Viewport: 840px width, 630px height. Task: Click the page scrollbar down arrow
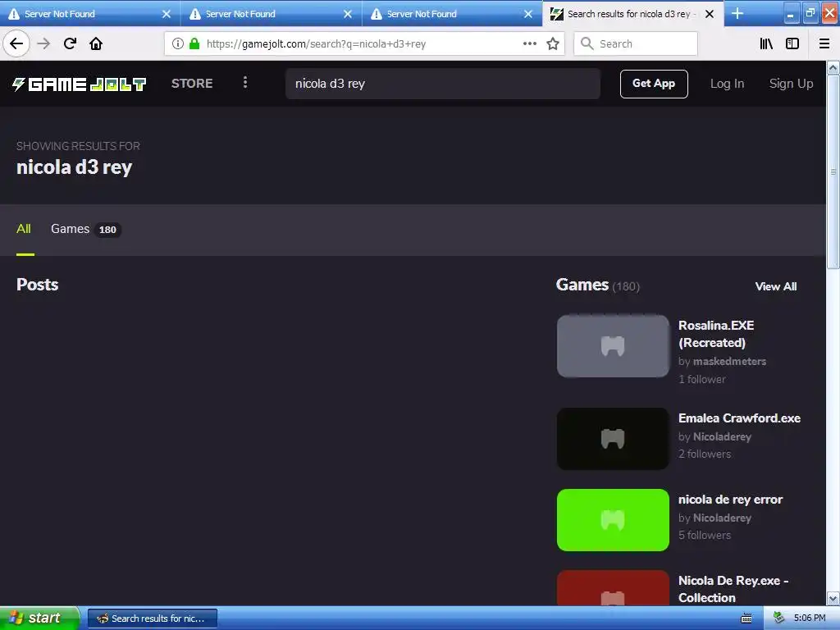click(833, 598)
